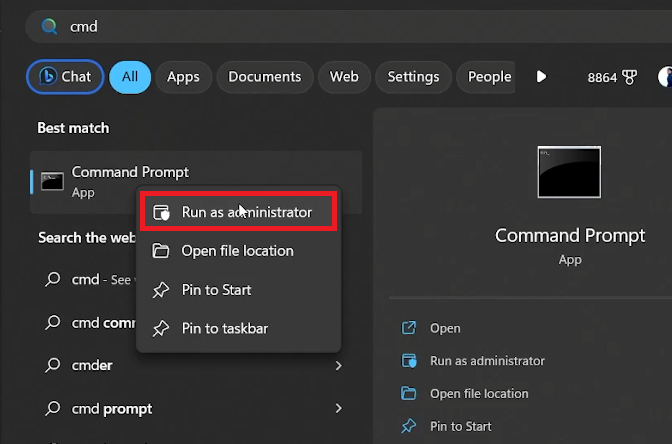672x444 pixels.
Task: Switch to the People filter tab
Action: tap(486, 77)
